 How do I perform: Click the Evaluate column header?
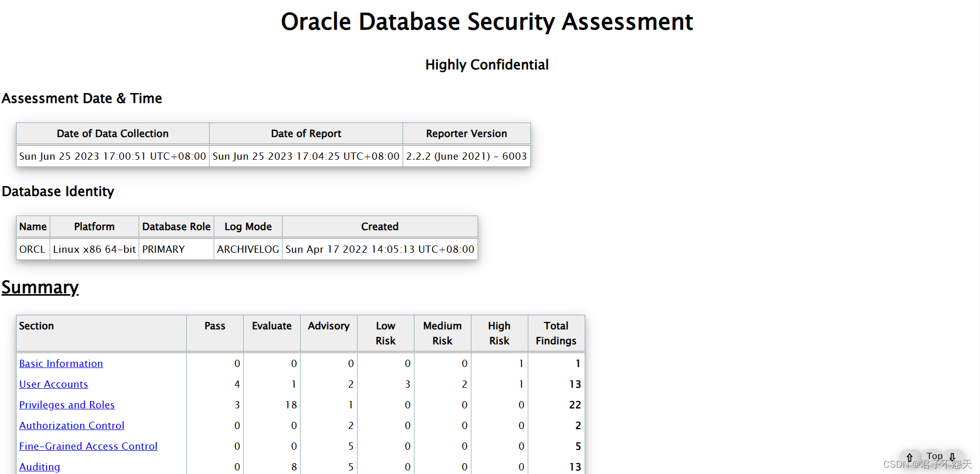tap(272, 333)
